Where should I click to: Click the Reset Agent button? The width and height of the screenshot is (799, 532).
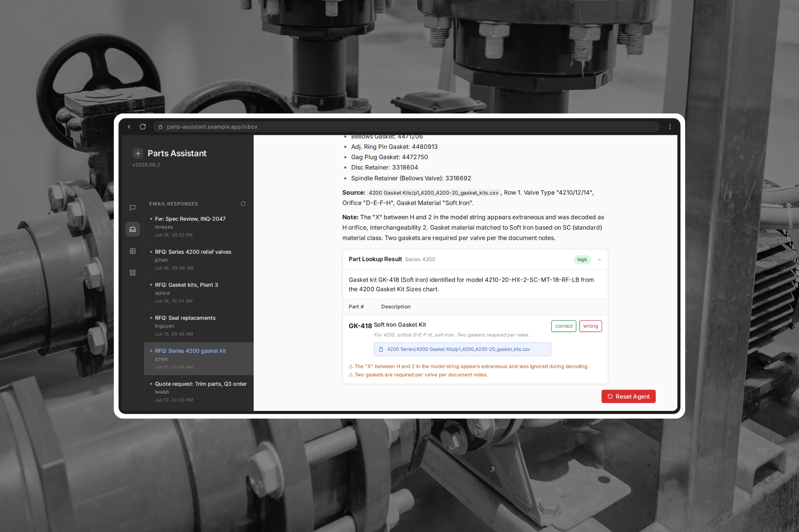coord(628,396)
